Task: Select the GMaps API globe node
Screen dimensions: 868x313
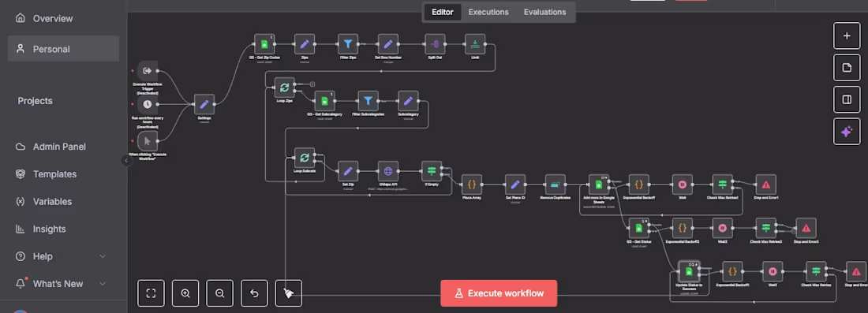Action: (388, 171)
